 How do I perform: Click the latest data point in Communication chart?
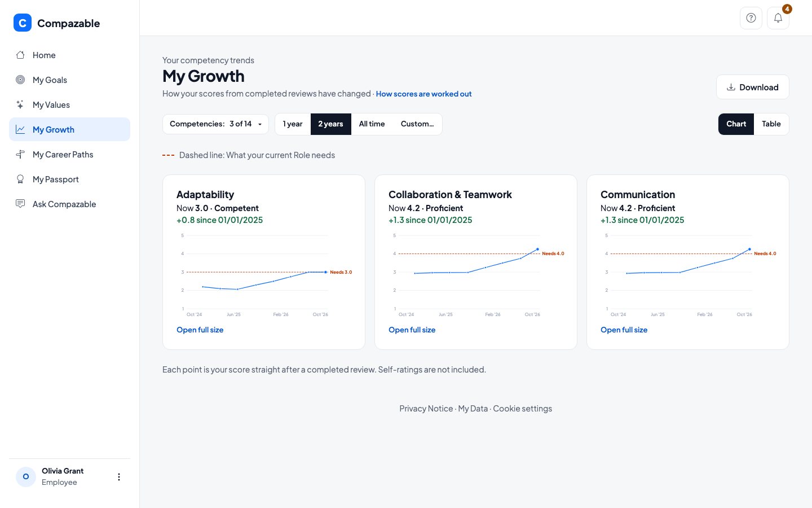coord(749,249)
